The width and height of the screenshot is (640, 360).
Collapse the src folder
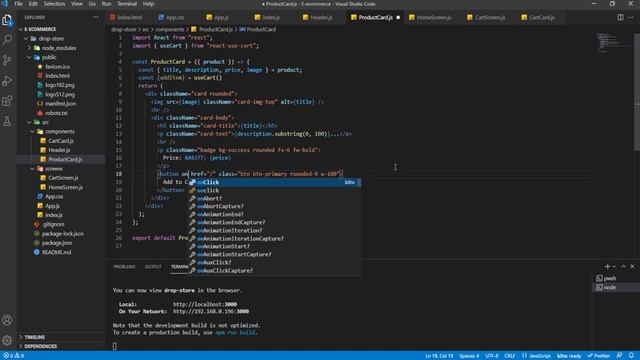pos(29,122)
